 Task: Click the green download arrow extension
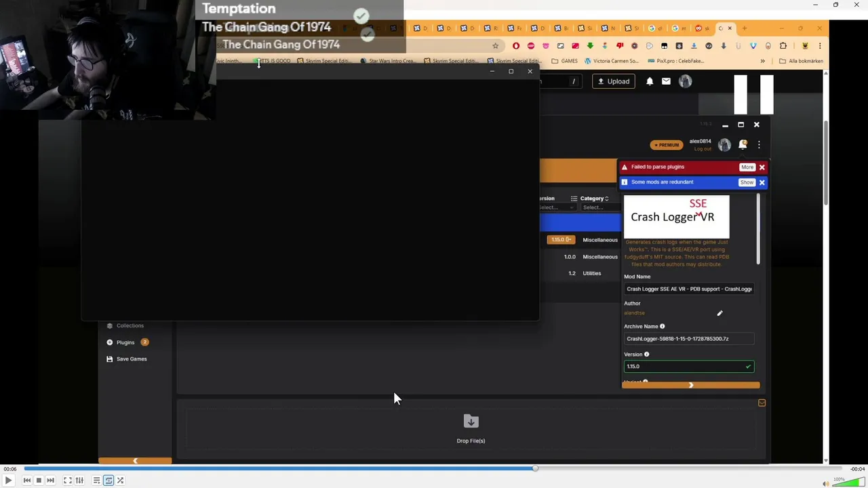[590, 45]
